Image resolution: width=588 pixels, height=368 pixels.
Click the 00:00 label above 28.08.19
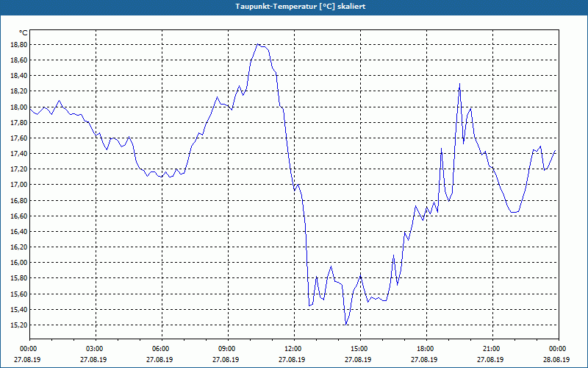(x=557, y=349)
